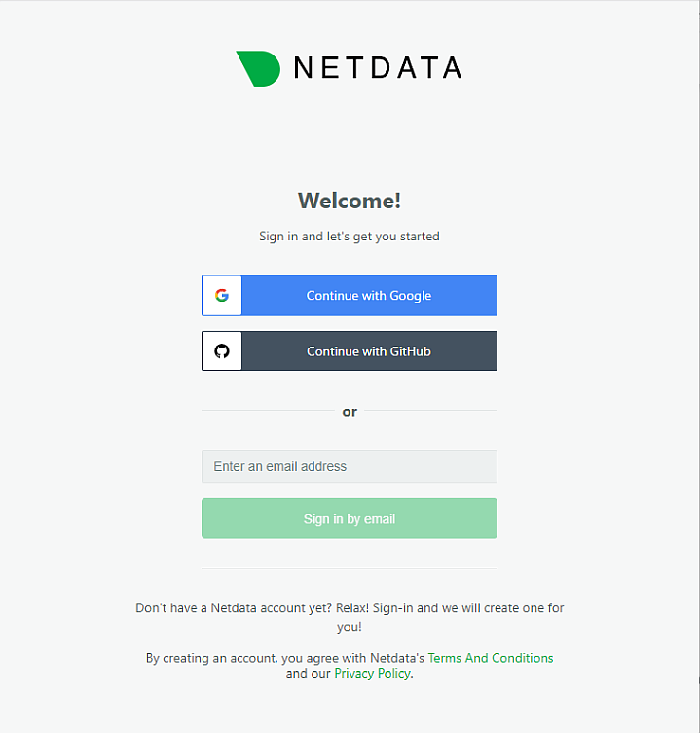The height and width of the screenshot is (733, 700).
Task: Click the "and our" text before Privacy Policy
Action: pos(309,674)
